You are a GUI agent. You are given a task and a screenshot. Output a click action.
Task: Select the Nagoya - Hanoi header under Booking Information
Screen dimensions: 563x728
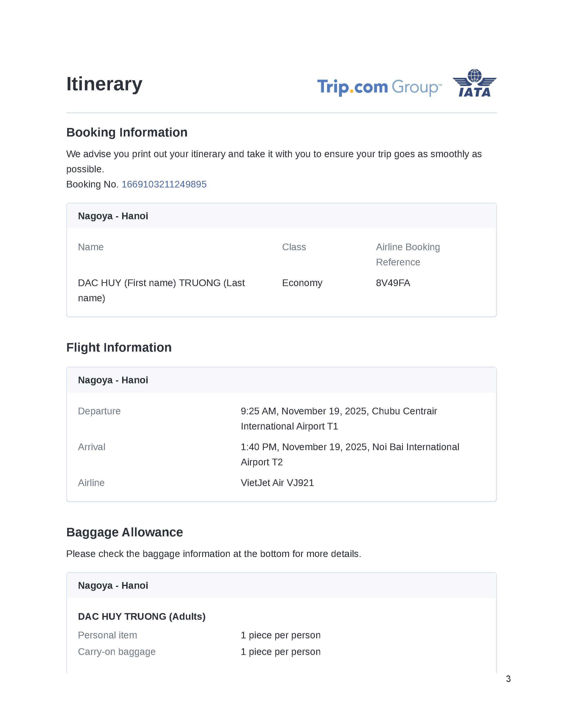[x=113, y=216]
